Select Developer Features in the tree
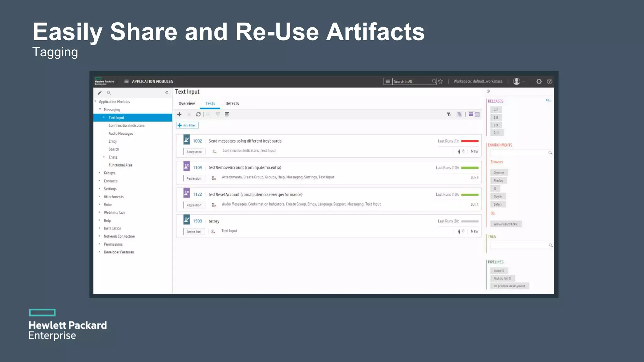The width and height of the screenshot is (644, 362). (x=119, y=252)
